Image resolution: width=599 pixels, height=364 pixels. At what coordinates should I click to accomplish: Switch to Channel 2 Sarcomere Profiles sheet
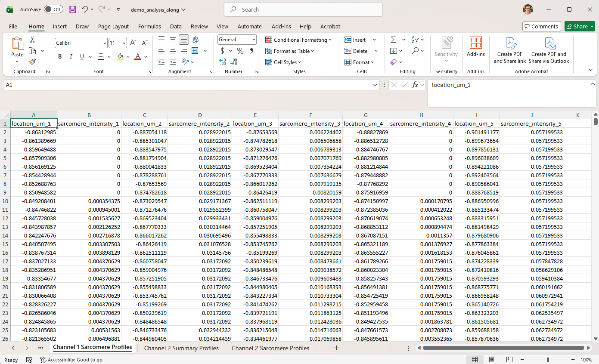coord(270,348)
